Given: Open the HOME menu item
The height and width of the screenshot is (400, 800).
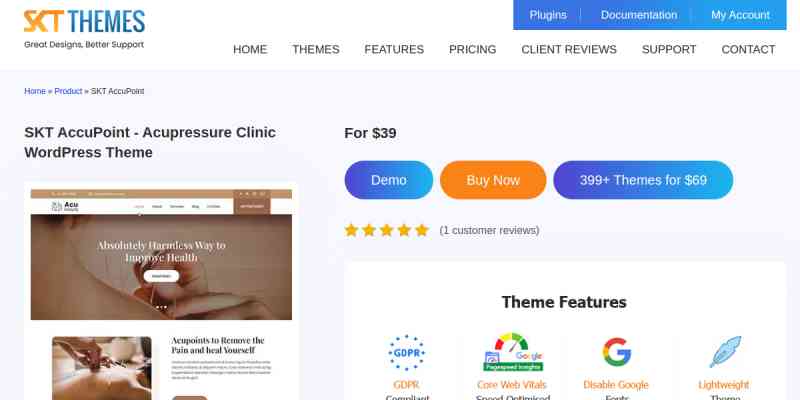Looking at the screenshot, I should 250,49.
